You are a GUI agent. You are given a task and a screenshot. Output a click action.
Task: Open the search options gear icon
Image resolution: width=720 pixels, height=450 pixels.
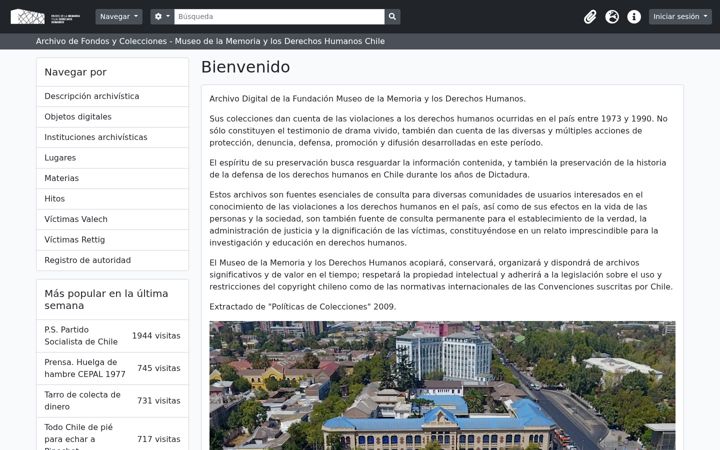coord(162,17)
